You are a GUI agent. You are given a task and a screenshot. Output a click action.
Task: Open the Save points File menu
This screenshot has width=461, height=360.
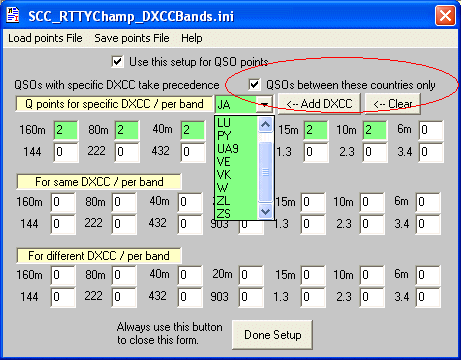tap(132, 38)
